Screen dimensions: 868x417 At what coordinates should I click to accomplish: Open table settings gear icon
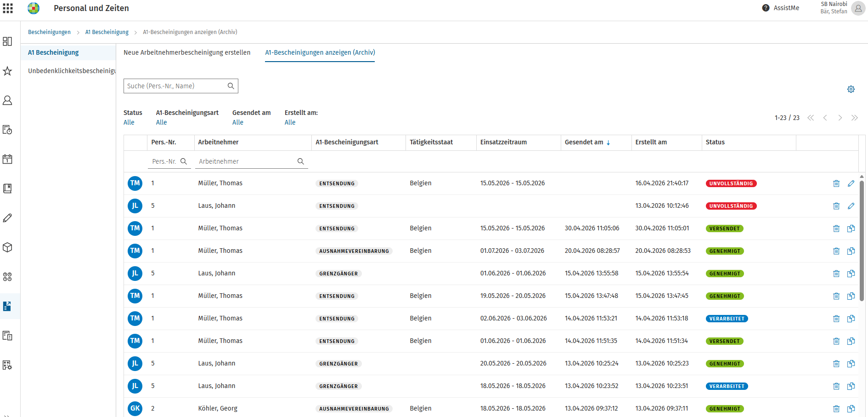(x=851, y=89)
